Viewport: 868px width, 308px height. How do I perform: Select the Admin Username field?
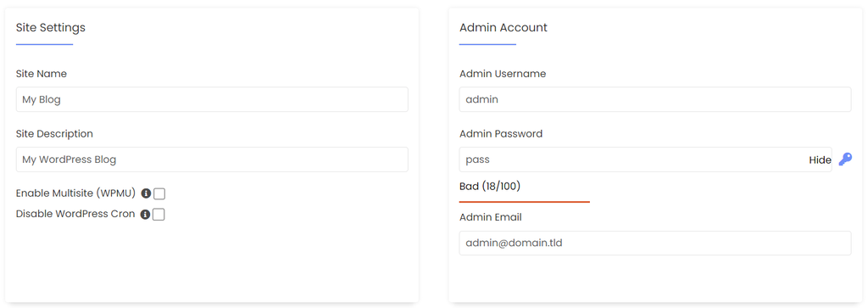coord(655,99)
